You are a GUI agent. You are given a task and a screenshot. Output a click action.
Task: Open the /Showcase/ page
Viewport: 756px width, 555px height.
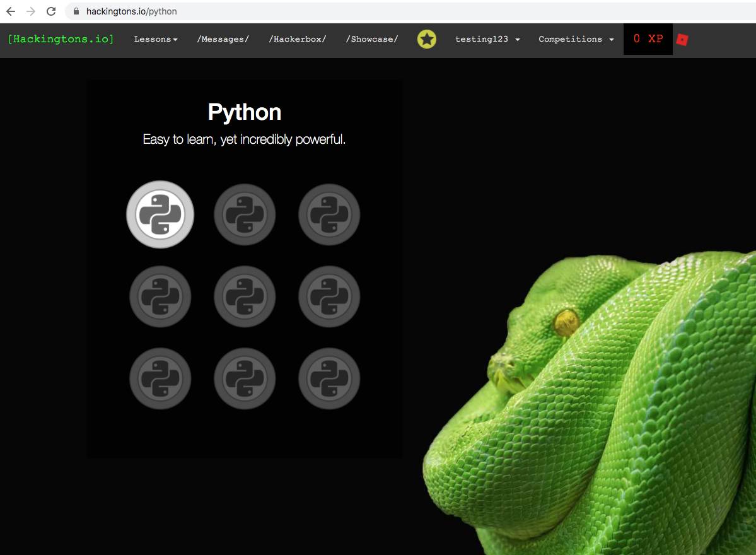(371, 38)
